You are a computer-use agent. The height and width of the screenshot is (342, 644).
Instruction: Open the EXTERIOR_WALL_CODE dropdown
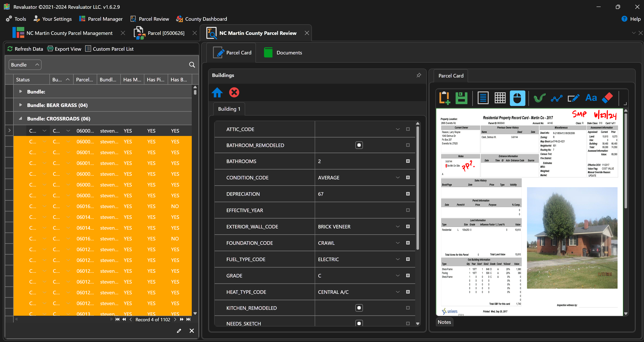pyautogui.click(x=397, y=226)
